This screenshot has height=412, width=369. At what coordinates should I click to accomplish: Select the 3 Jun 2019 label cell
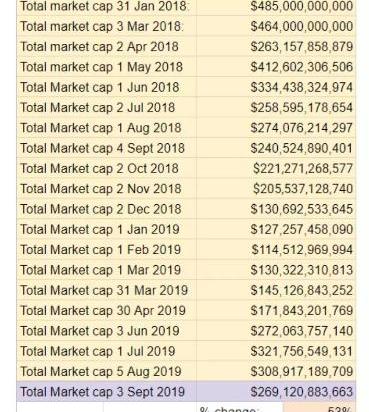[x=107, y=331]
